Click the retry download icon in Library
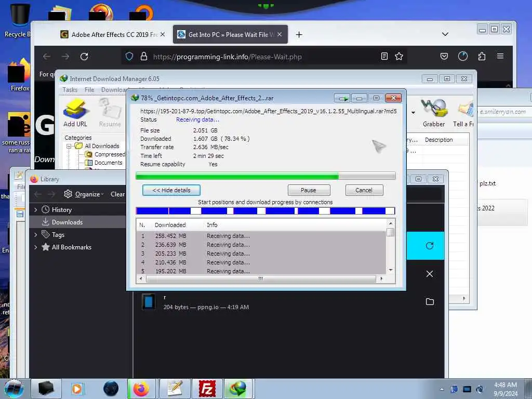 (x=430, y=246)
